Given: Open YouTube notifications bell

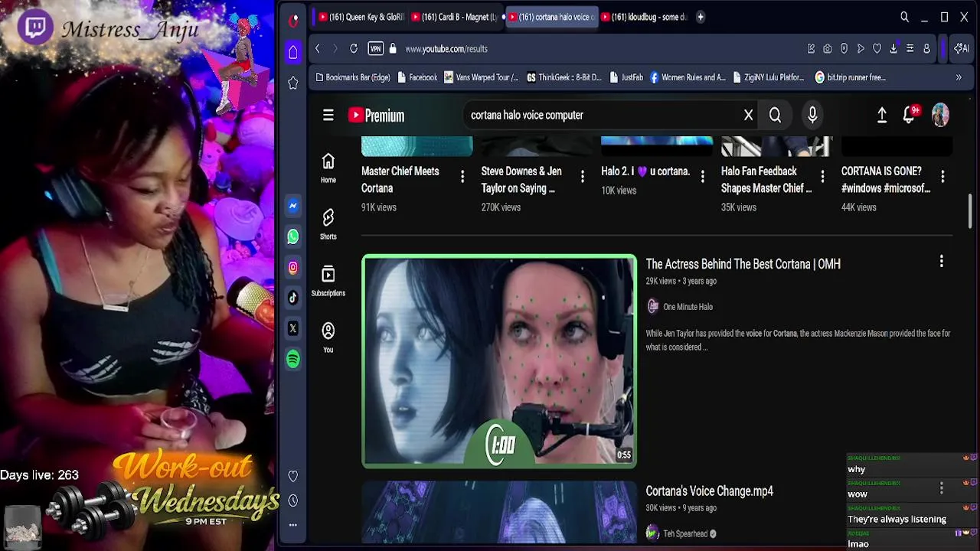Looking at the screenshot, I should coord(910,115).
